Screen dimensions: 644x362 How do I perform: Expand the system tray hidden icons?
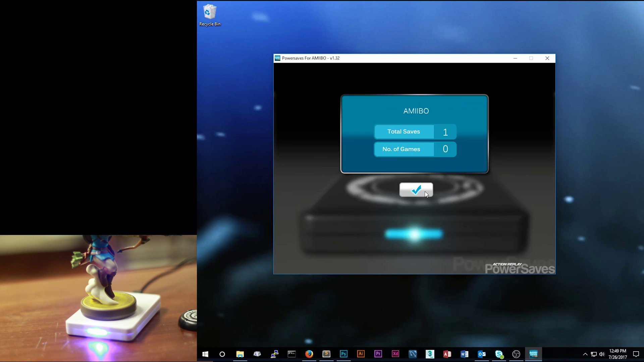(585, 354)
